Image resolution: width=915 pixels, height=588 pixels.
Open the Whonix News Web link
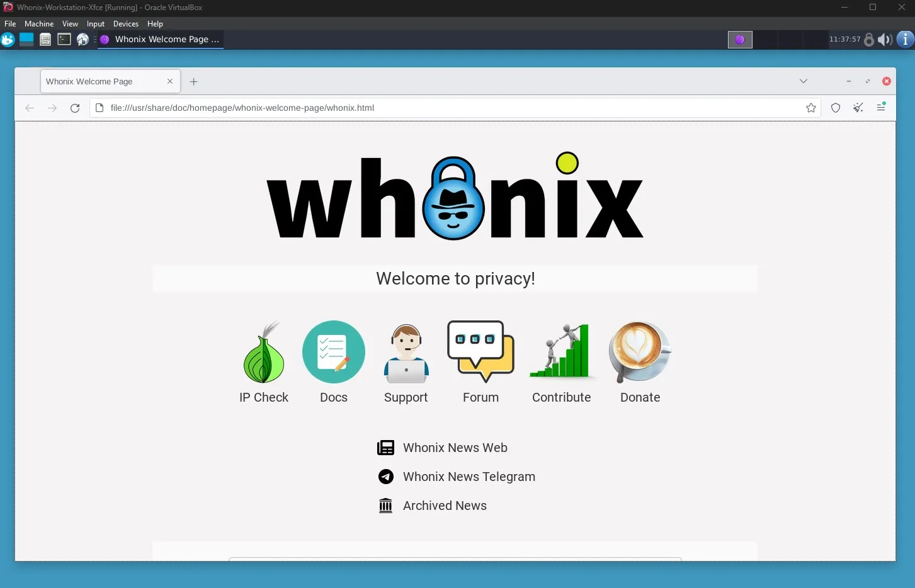point(455,448)
